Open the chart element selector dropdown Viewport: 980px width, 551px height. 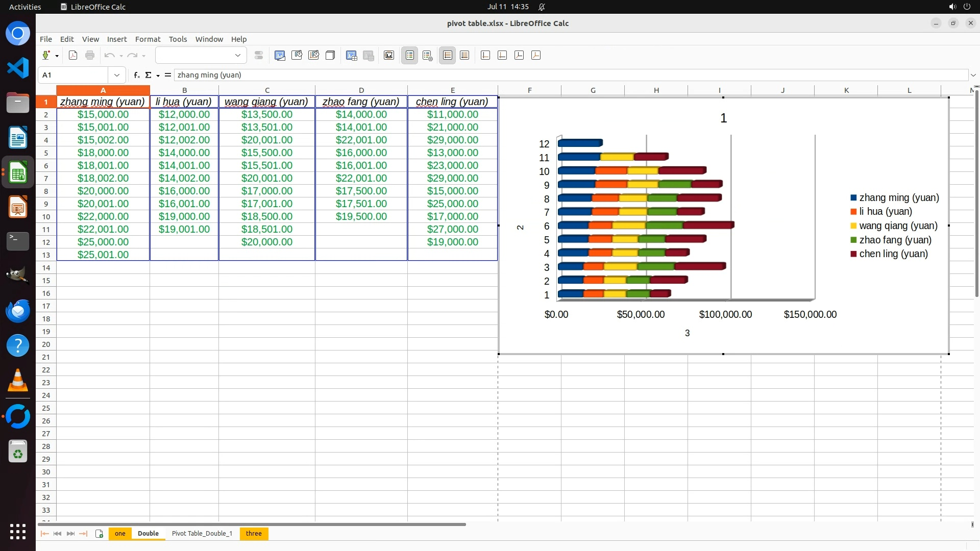coord(237,56)
